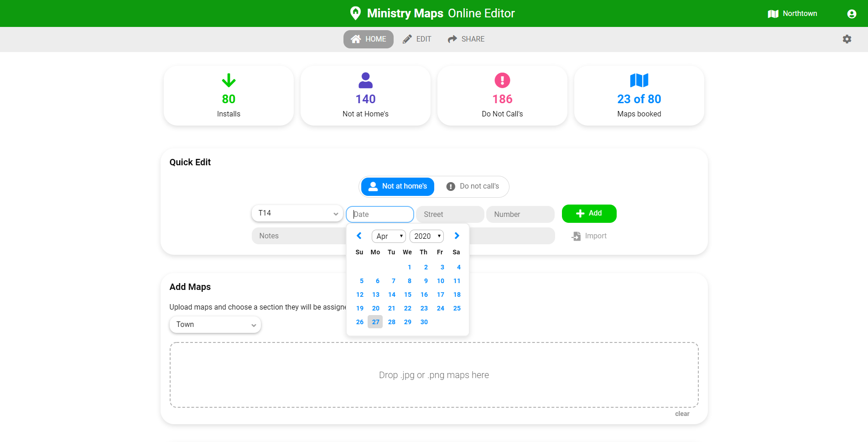The width and height of the screenshot is (868, 442).
Task: Open the user account profile icon
Action: [x=852, y=14]
